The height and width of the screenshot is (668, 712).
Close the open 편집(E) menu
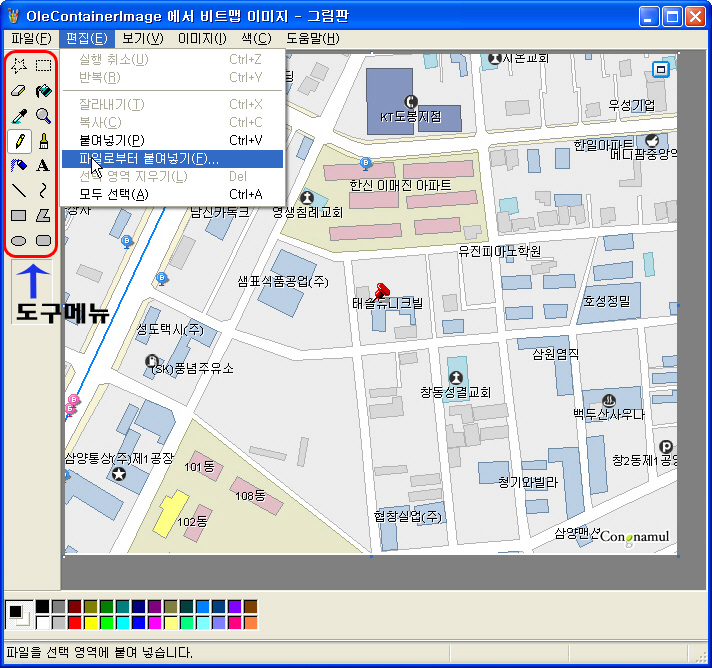click(87, 39)
